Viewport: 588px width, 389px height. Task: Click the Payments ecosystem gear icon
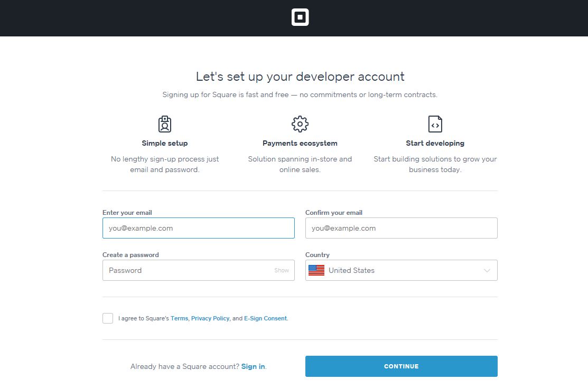pyautogui.click(x=300, y=124)
